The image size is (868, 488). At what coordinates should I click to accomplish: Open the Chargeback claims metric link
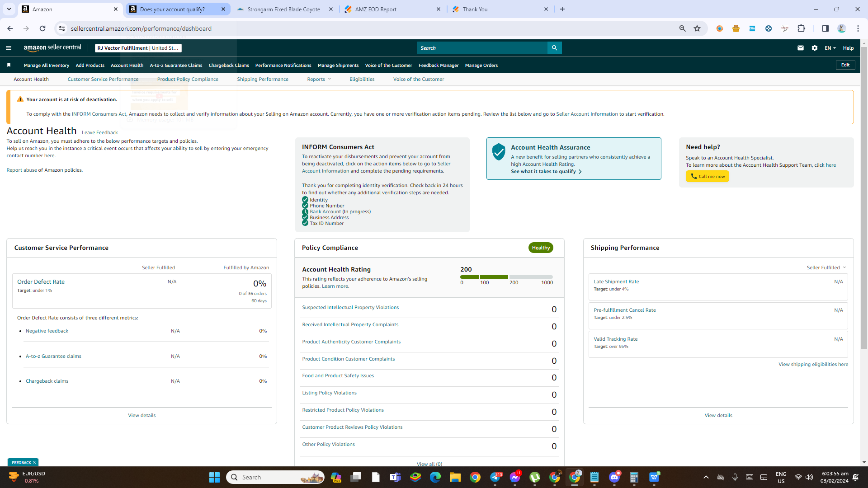47,381
